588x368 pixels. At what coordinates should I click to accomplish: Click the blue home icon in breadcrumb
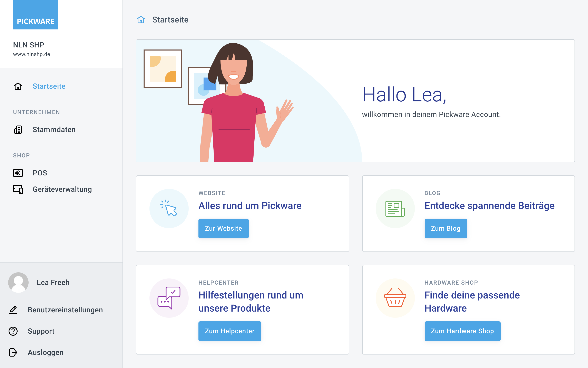click(141, 20)
